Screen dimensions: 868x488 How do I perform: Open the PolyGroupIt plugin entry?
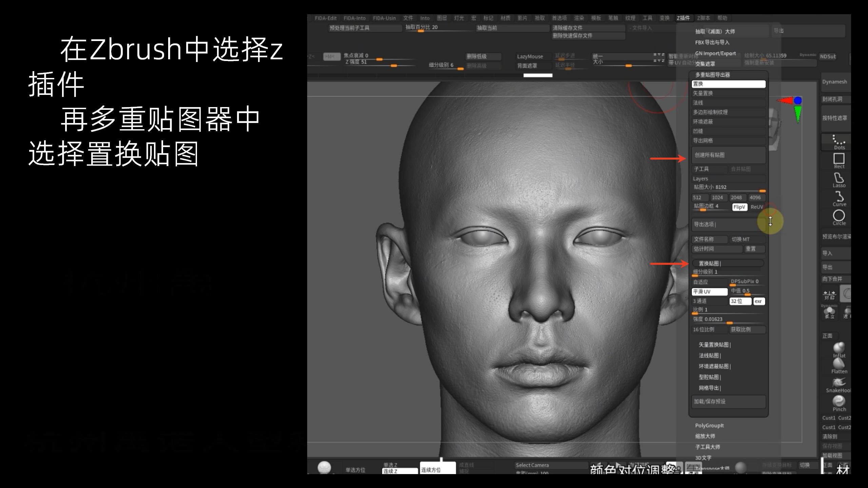click(x=709, y=425)
